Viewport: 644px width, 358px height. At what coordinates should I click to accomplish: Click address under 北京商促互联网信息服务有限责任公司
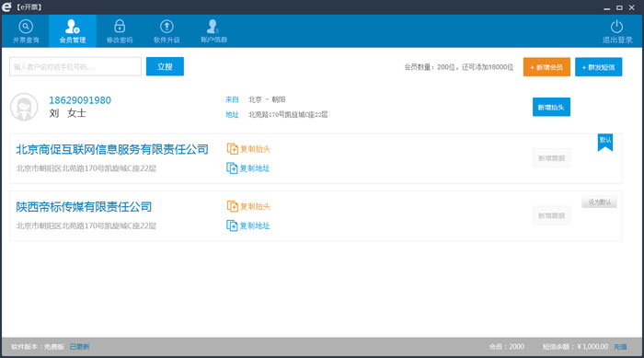86,168
